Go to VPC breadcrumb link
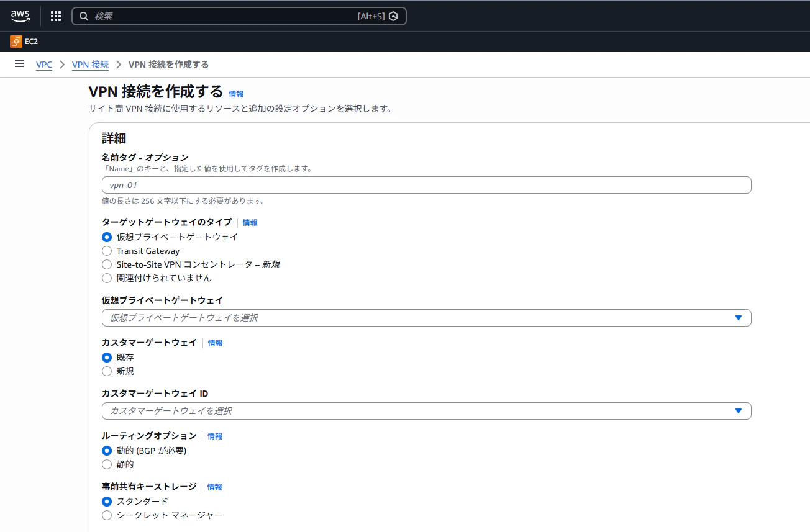 pos(44,65)
